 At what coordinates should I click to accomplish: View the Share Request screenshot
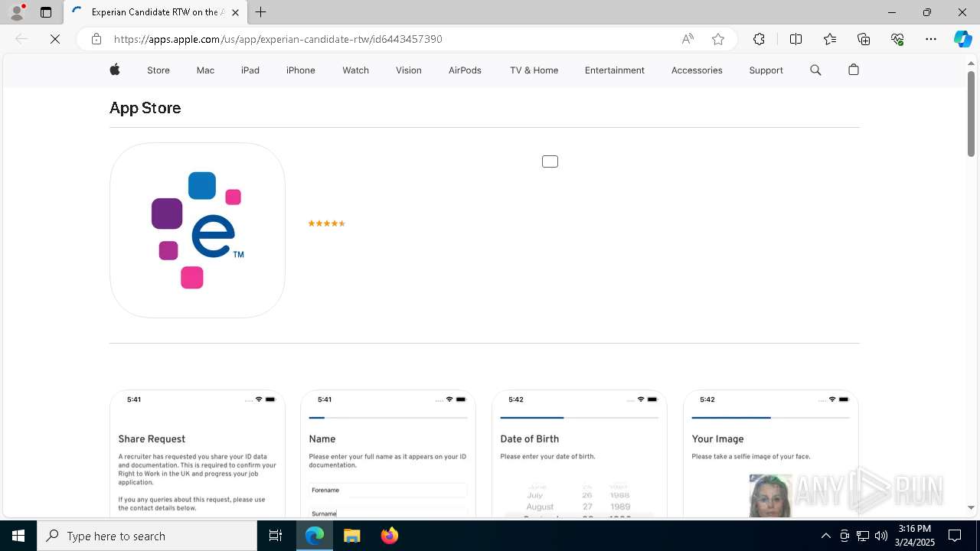[x=198, y=454]
